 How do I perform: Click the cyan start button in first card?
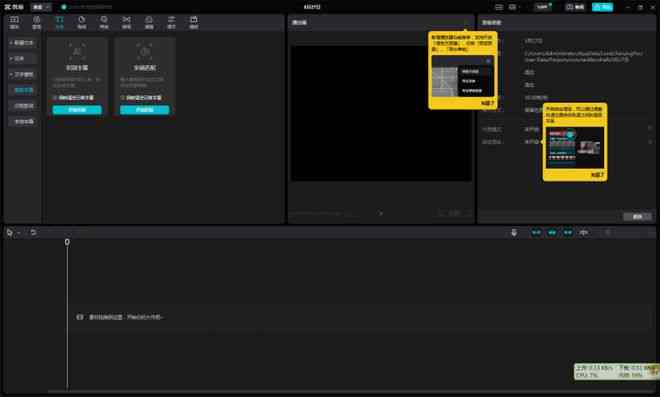point(77,110)
